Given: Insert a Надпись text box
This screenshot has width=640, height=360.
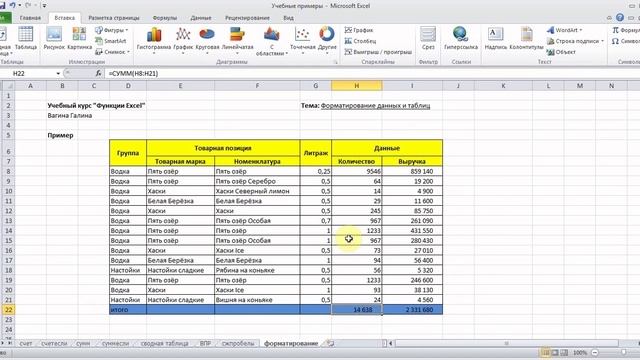Looking at the screenshot, I should click(496, 38).
